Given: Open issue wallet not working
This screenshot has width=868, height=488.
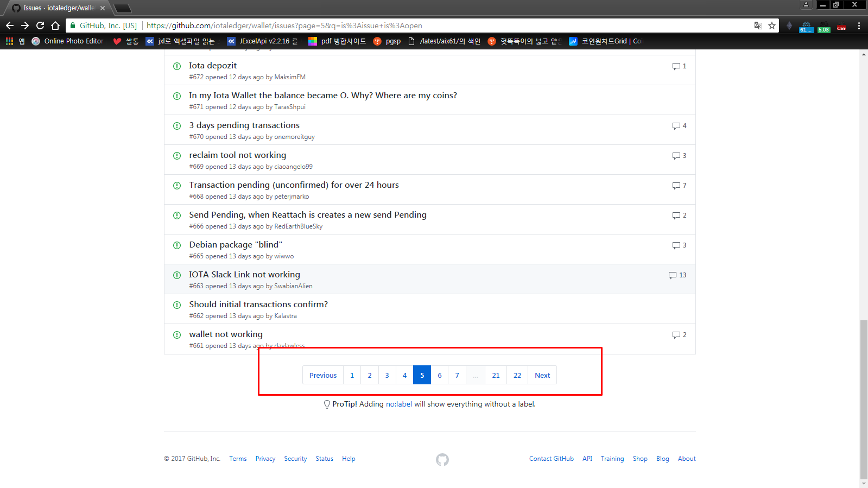Looking at the screenshot, I should pyautogui.click(x=226, y=334).
